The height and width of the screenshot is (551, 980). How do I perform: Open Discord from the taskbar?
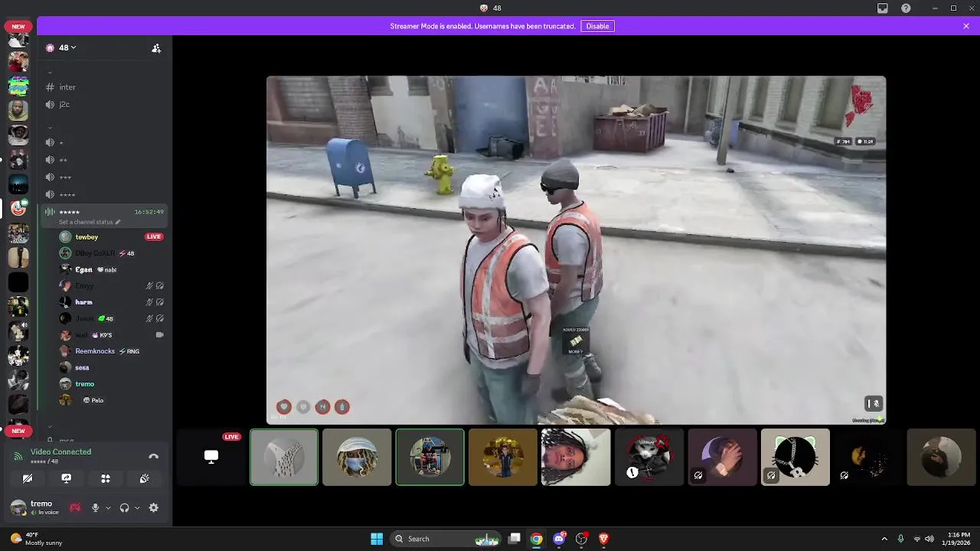point(559,539)
